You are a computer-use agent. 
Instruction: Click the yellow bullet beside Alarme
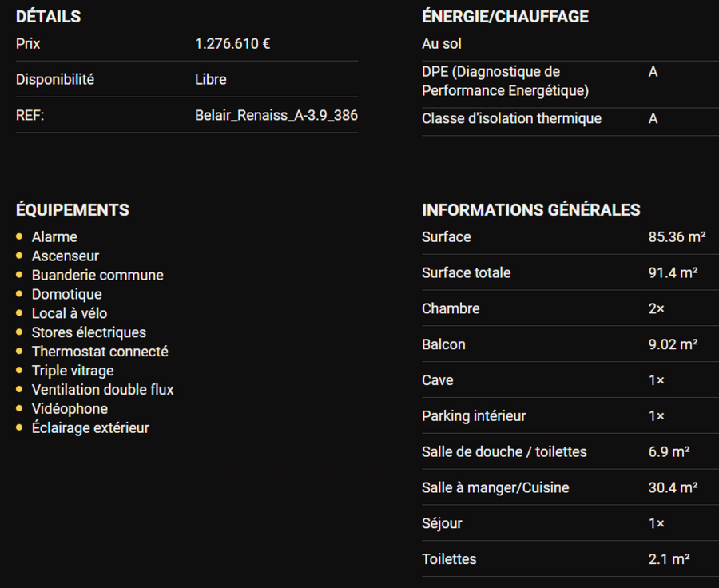(x=19, y=237)
